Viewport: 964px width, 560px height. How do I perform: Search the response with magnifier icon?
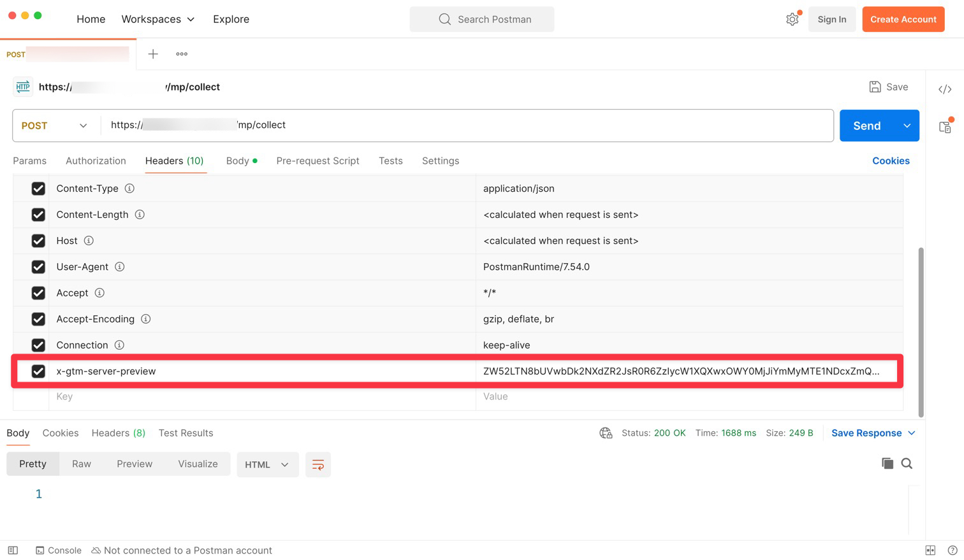click(x=907, y=463)
